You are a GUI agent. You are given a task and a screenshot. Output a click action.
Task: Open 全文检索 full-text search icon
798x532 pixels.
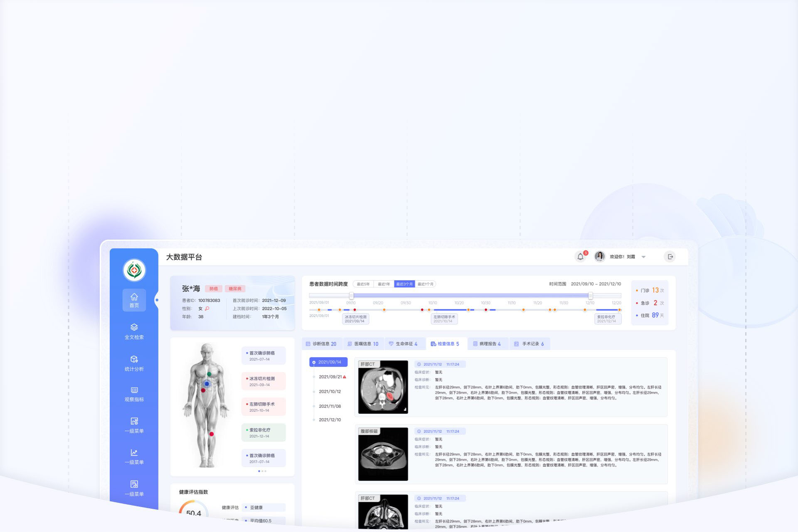[x=134, y=328]
